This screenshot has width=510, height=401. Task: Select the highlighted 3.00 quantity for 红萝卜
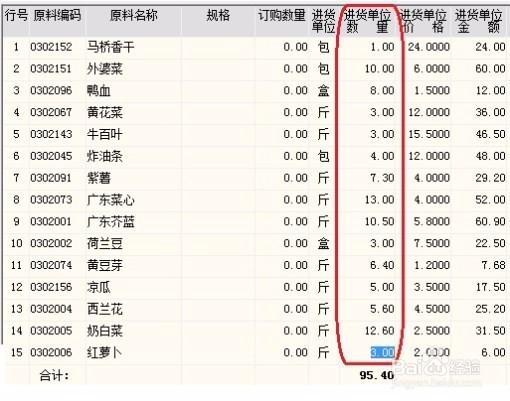click(x=383, y=352)
